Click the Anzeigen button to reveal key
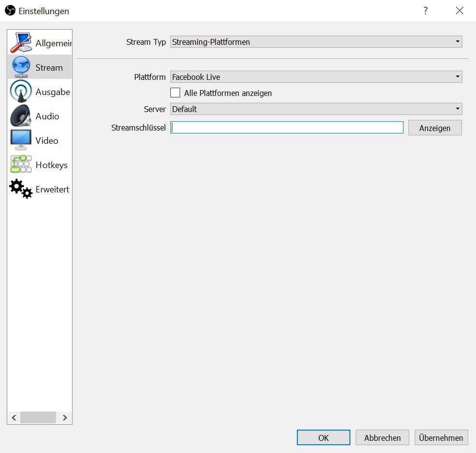This screenshot has width=476, height=453. (435, 128)
